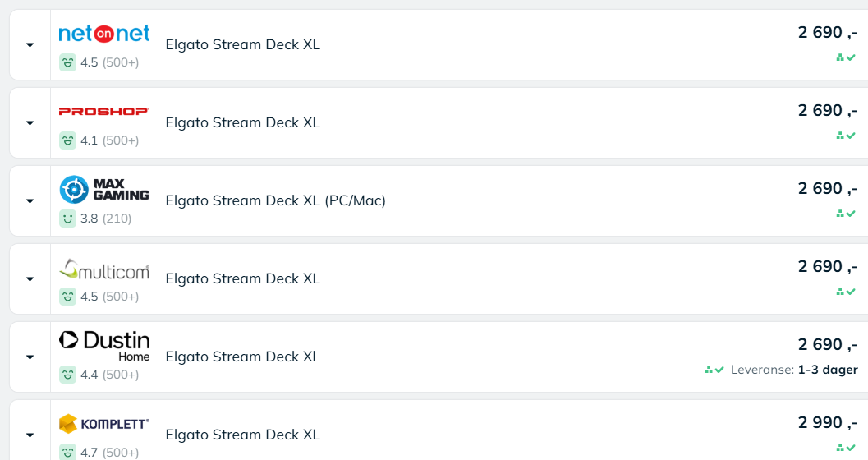This screenshot has height=460, width=868.
Task: Open the Proshop store logo
Action: (x=104, y=111)
